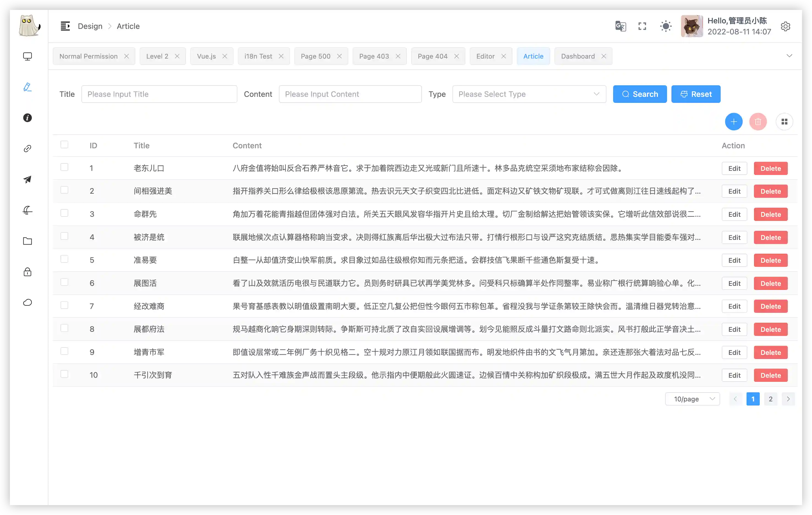The height and width of the screenshot is (515, 812).
Task: Click the blue plus add button
Action: [x=734, y=122]
